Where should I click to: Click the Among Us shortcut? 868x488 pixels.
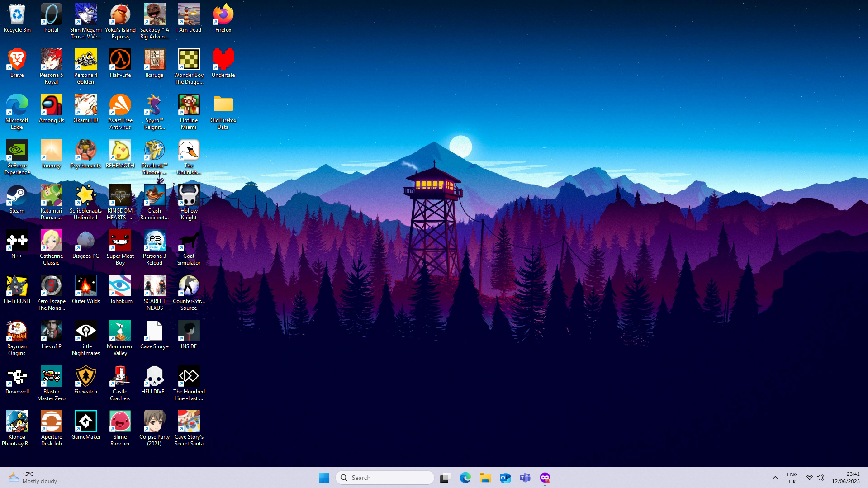click(x=52, y=105)
